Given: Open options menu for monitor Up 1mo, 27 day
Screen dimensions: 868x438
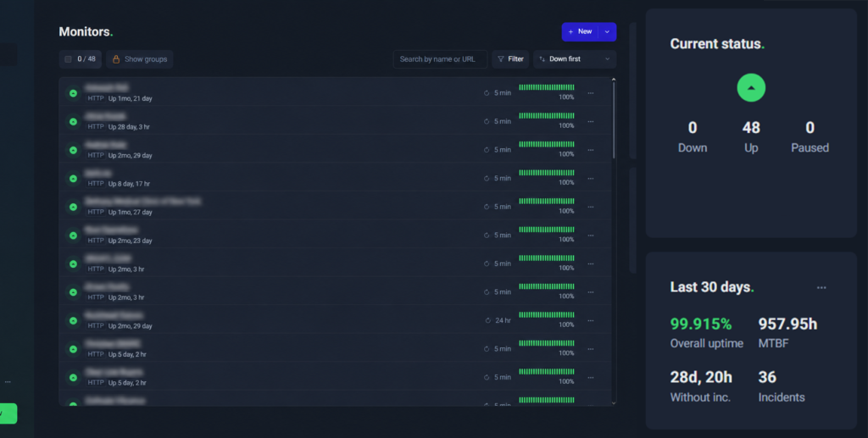Looking at the screenshot, I should coord(591,207).
